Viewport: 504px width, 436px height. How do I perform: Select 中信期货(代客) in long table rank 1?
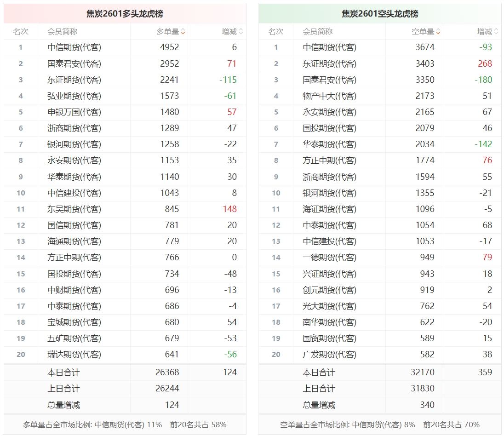[x=74, y=47]
